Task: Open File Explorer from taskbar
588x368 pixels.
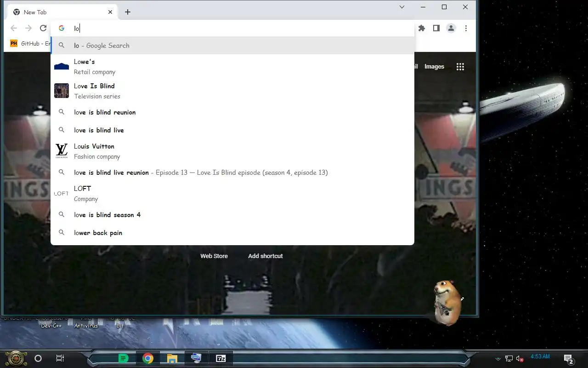Action: (172, 358)
